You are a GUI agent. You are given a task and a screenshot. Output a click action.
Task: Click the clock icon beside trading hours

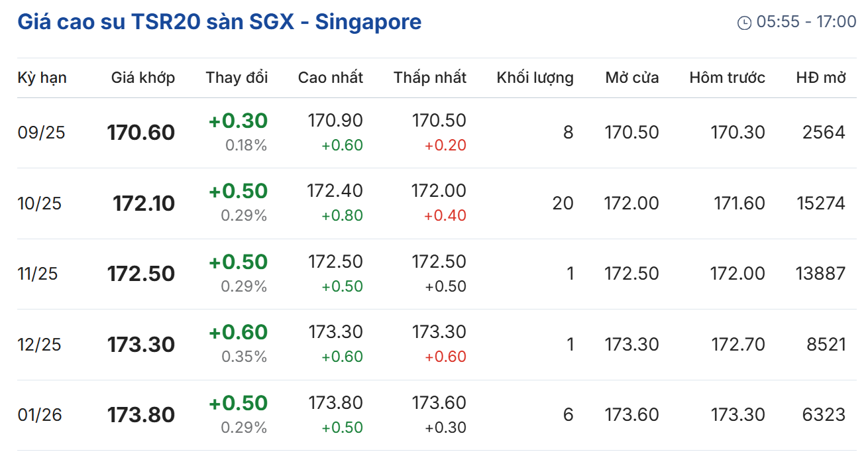[744, 23]
